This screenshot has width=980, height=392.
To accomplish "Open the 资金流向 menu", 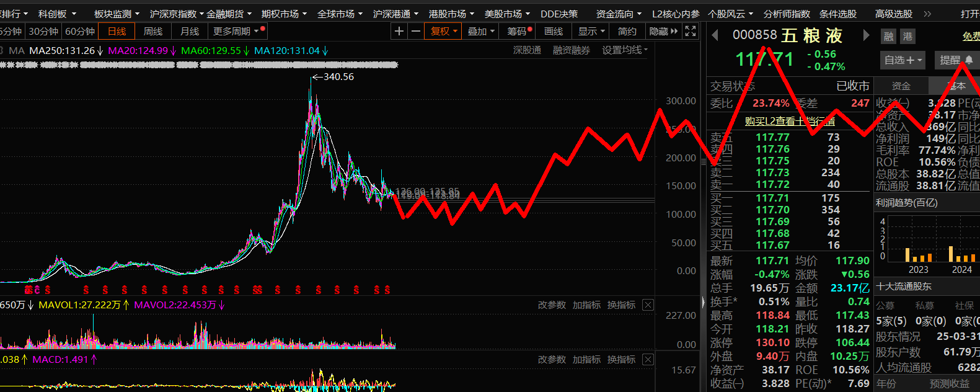I will pyautogui.click(x=619, y=14).
